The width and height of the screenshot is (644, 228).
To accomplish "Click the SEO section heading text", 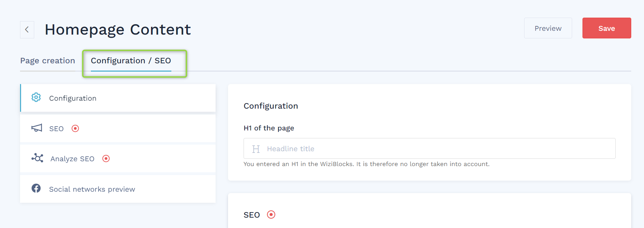I will pos(252,215).
